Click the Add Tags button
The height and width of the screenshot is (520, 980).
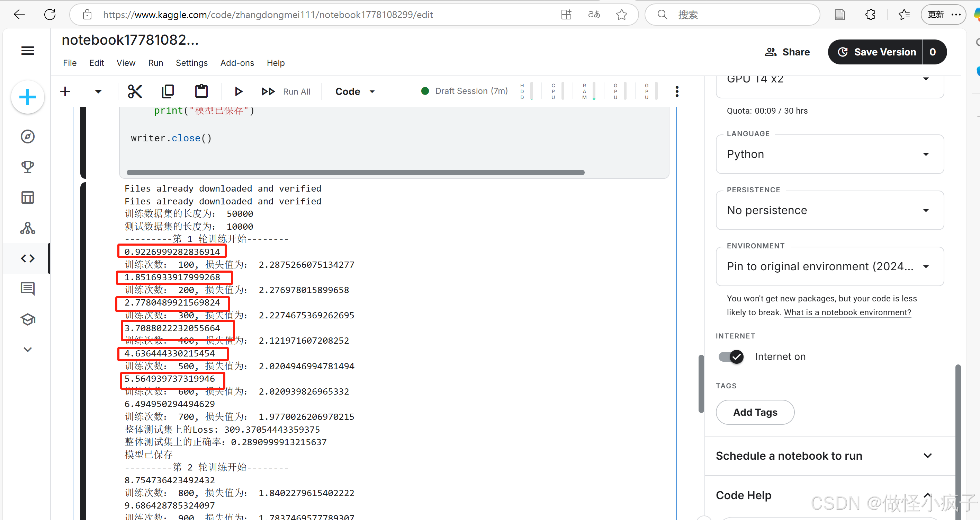(755, 412)
